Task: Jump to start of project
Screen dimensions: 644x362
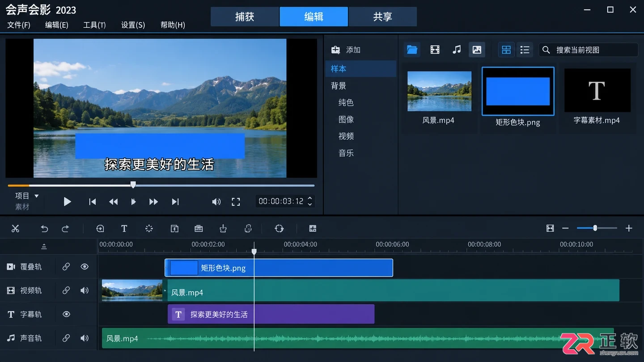Action: click(92, 202)
